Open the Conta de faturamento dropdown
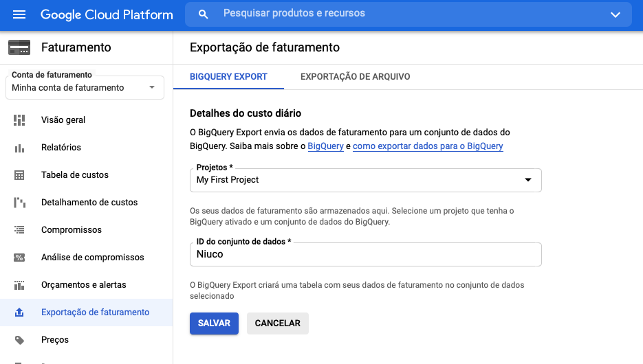The width and height of the screenshot is (643, 364). pyautogui.click(x=85, y=88)
